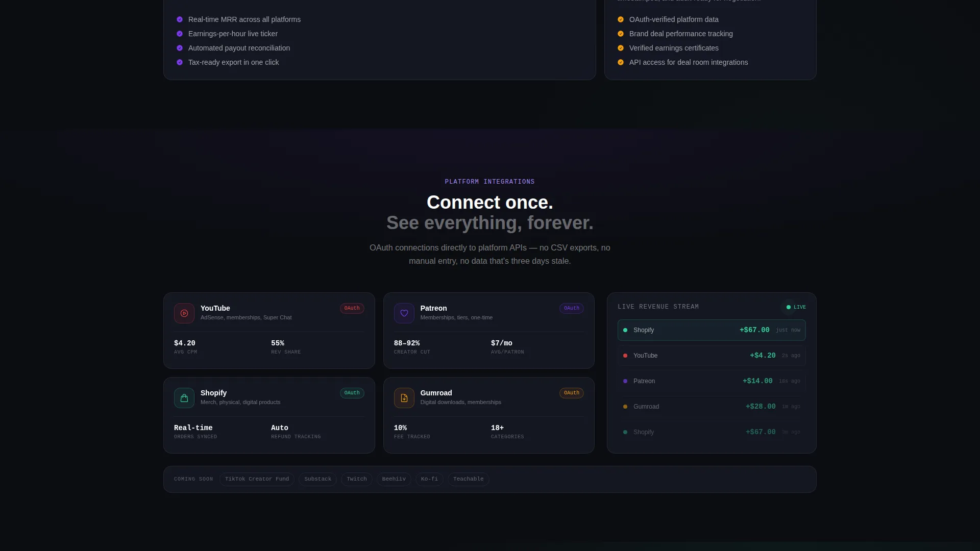
Task: Click the checkmark beside OAuth-verified platform data
Action: (x=621, y=19)
